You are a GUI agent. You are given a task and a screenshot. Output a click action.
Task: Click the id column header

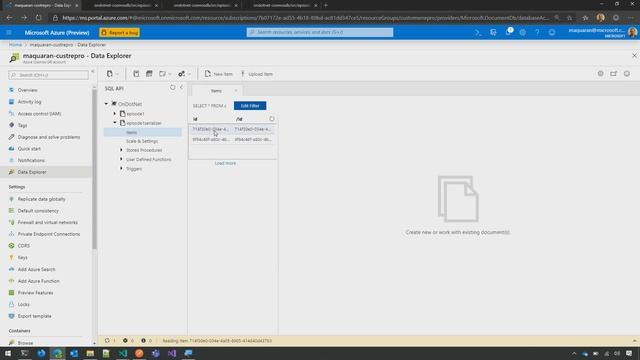point(195,119)
